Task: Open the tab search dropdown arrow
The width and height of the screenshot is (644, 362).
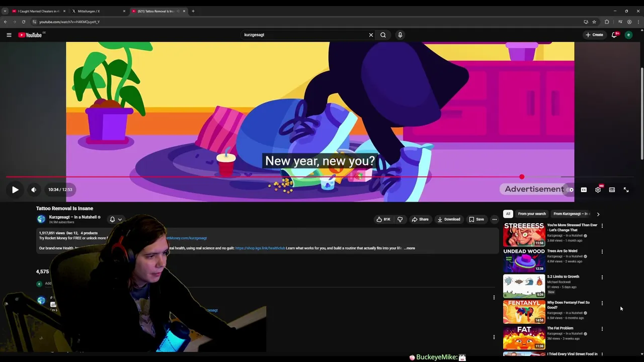Action: [5, 11]
